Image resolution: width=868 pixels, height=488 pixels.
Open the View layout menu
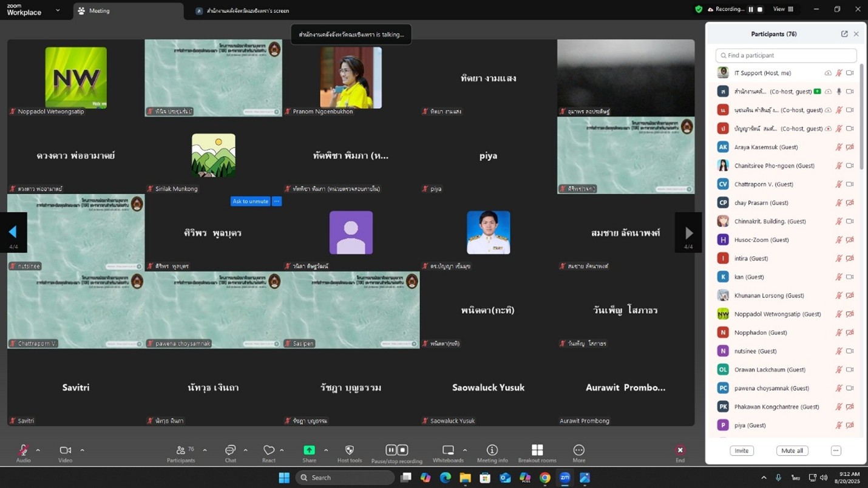point(783,9)
